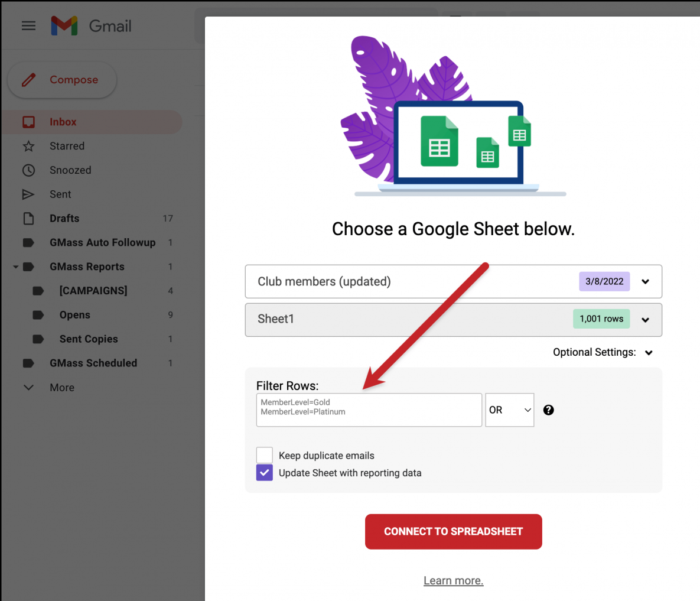The width and height of the screenshot is (700, 601).
Task: Expand the More labels chevron
Action: point(28,387)
